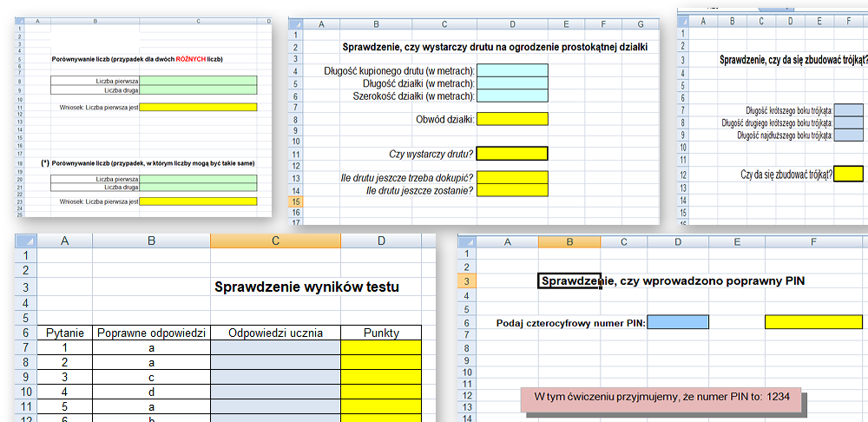The image size is (868, 422).
Task: Click the Szerokość działki input cell
Action: pyautogui.click(x=512, y=96)
